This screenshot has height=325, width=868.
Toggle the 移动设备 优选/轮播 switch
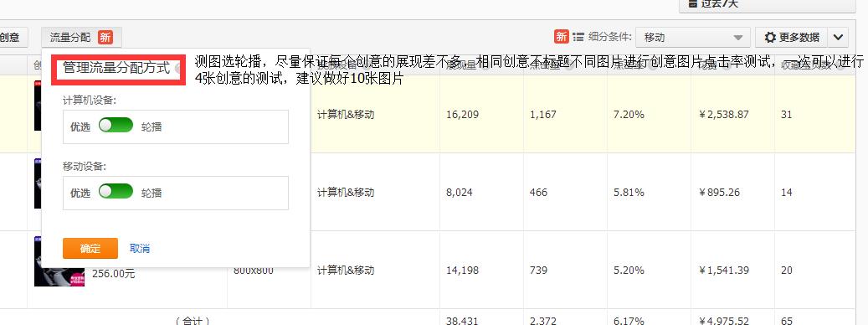(x=116, y=192)
